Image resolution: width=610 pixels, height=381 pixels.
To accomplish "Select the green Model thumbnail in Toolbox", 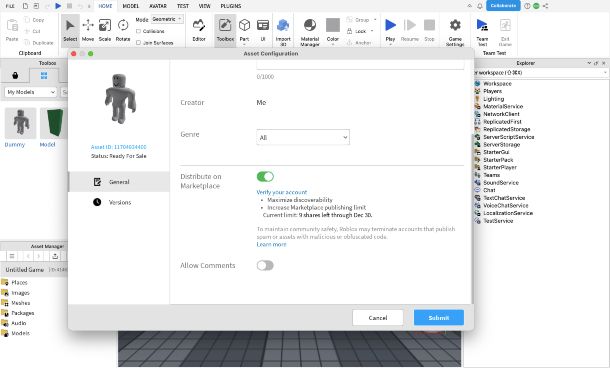I will (x=53, y=123).
